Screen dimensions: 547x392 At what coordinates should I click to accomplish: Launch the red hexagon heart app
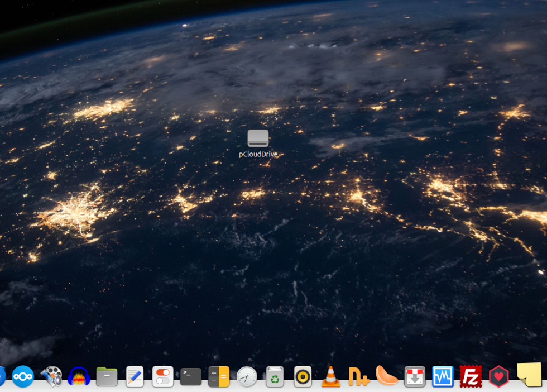(x=499, y=377)
